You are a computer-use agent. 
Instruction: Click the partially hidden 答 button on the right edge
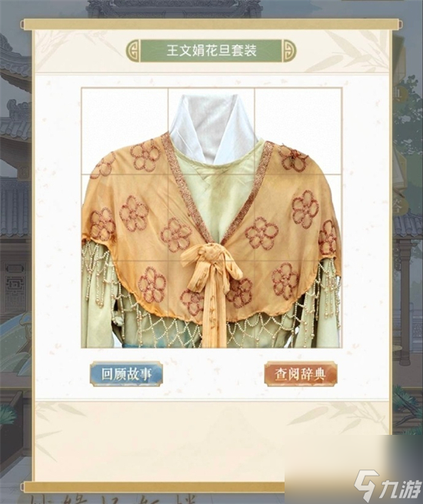click(x=398, y=206)
